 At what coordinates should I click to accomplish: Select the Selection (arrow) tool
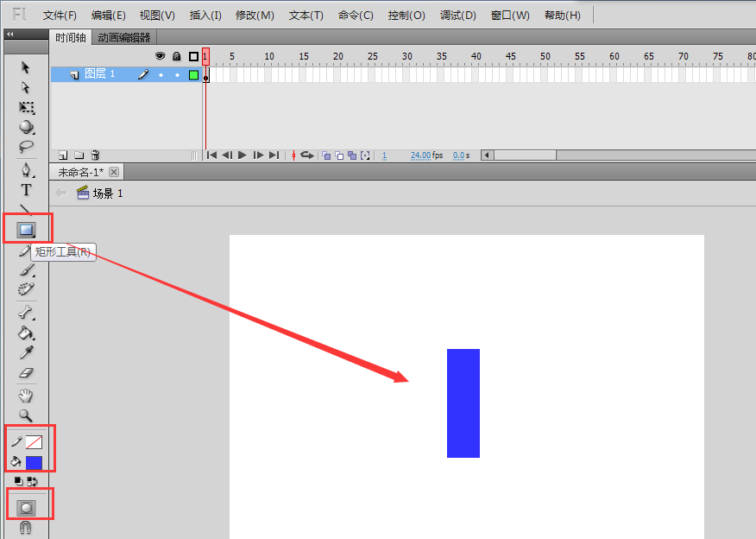(26, 67)
